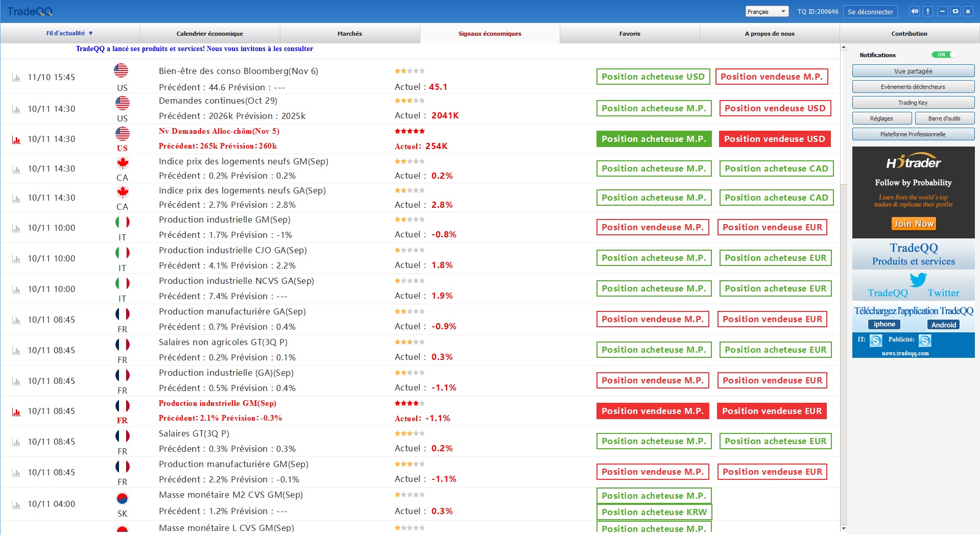The image size is (980, 535).
Task: Switch to the Calendrier économique tab
Action: 209,34
